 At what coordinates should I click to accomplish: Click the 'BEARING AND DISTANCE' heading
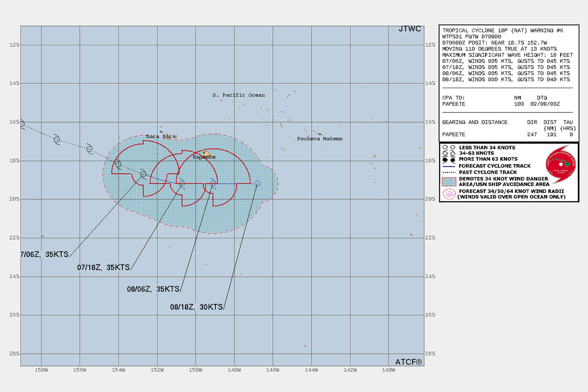coord(474,122)
